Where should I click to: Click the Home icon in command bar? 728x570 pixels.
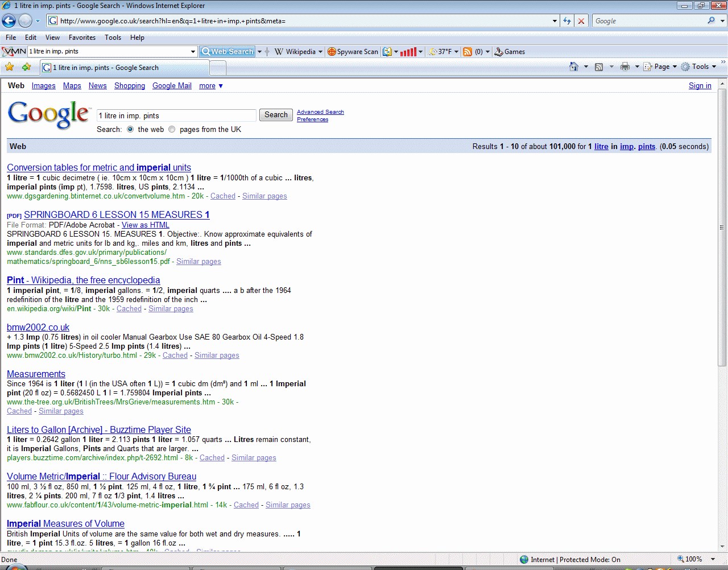coord(574,67)
